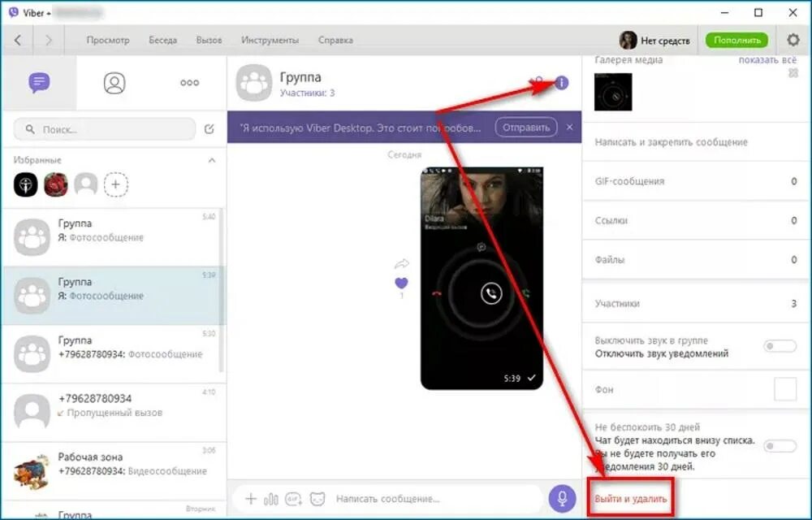Click Отправить in the purple banner
Screen dimensions: 812x520
tap(526, 128)
